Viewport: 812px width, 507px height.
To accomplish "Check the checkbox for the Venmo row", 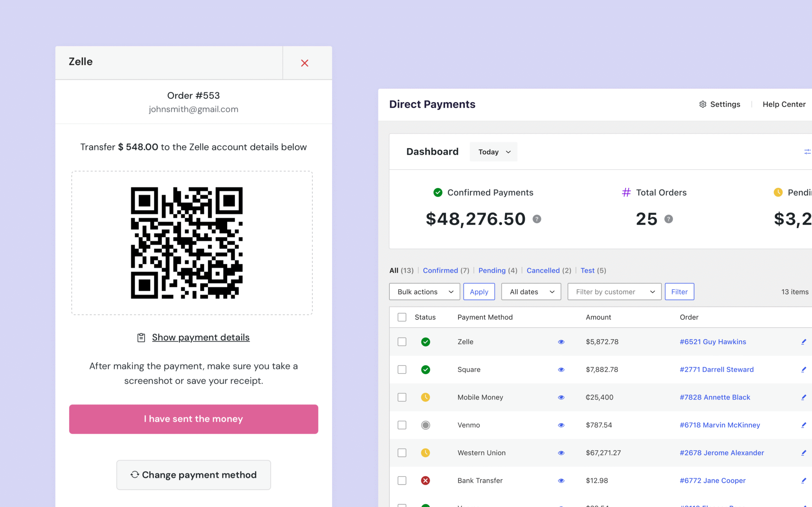I will [402, 425].
